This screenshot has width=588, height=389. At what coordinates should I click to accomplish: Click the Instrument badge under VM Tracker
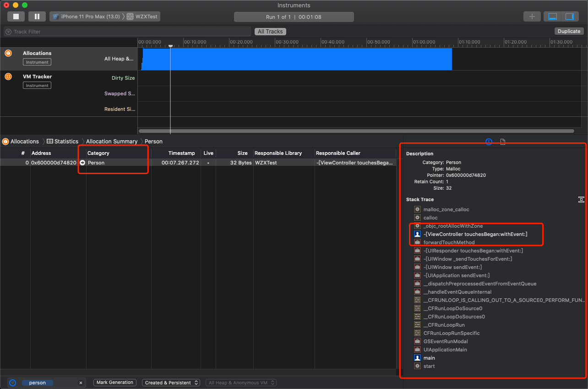coord(37,86)
